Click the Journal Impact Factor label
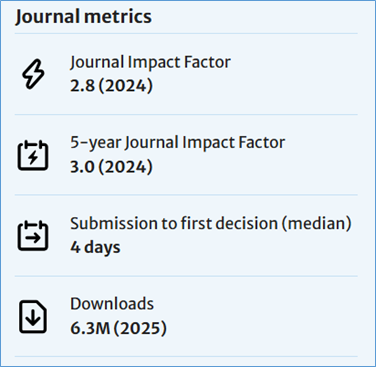376x367 pixels. coord(150,62)
